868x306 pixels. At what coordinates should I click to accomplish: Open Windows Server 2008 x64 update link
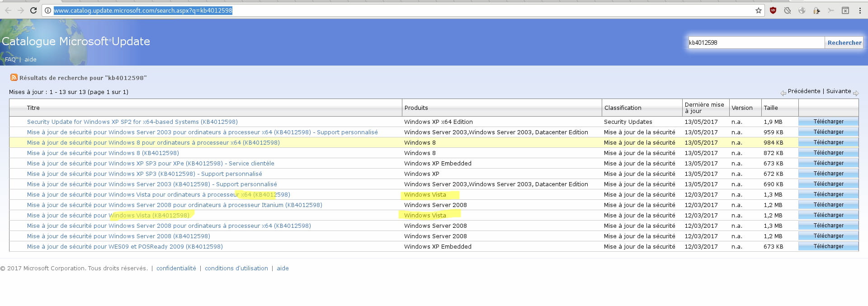[x=169, y=226]
